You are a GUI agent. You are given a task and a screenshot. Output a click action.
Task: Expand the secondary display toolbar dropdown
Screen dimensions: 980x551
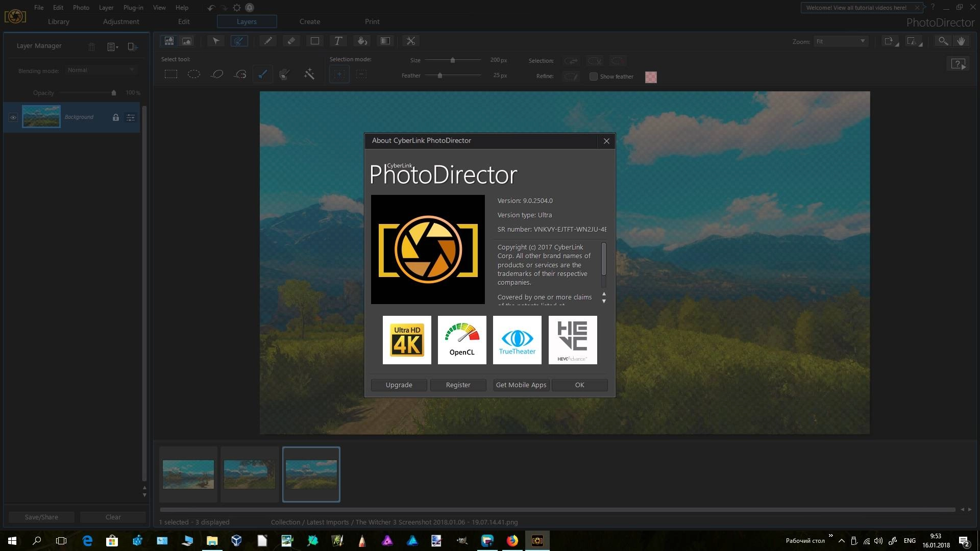[914, 42]
